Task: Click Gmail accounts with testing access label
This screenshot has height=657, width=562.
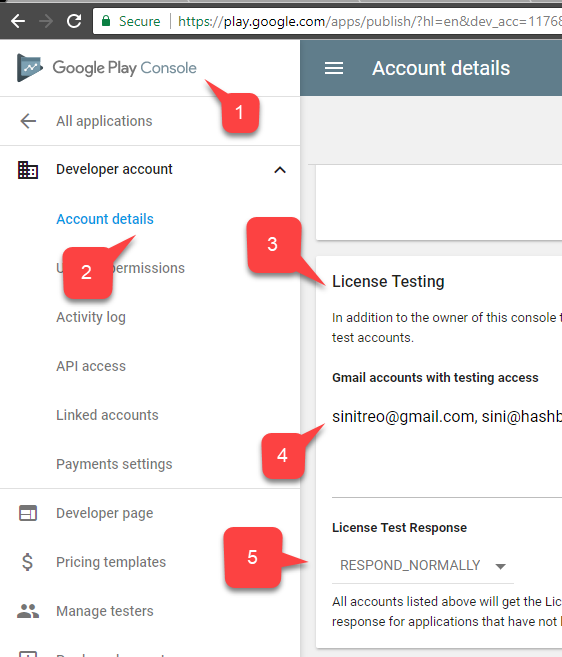Action: [435, 378]
